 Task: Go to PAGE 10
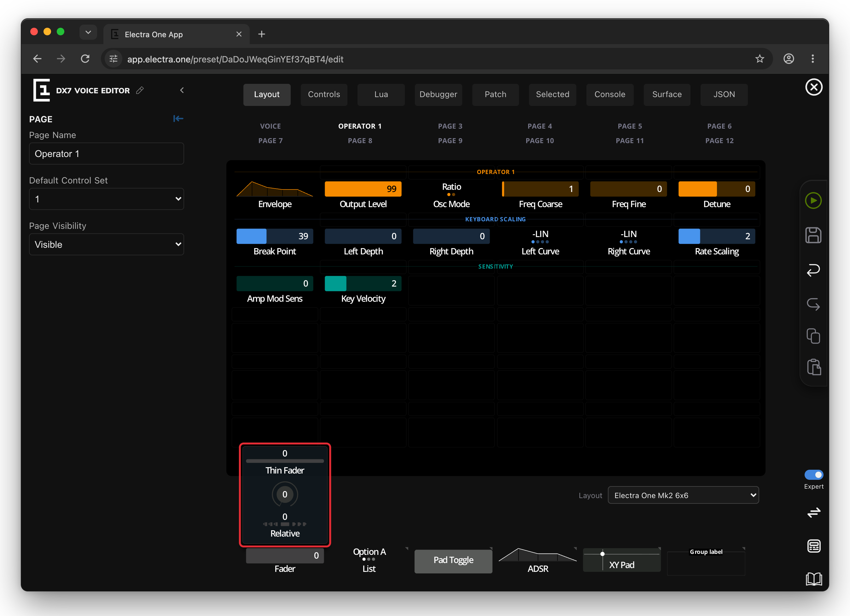coord(540,141)
